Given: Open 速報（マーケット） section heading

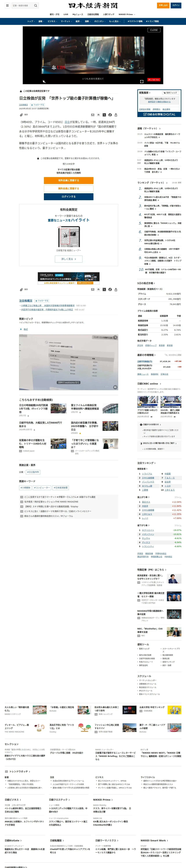Looking at the screenshot, I should coord(149,128).
